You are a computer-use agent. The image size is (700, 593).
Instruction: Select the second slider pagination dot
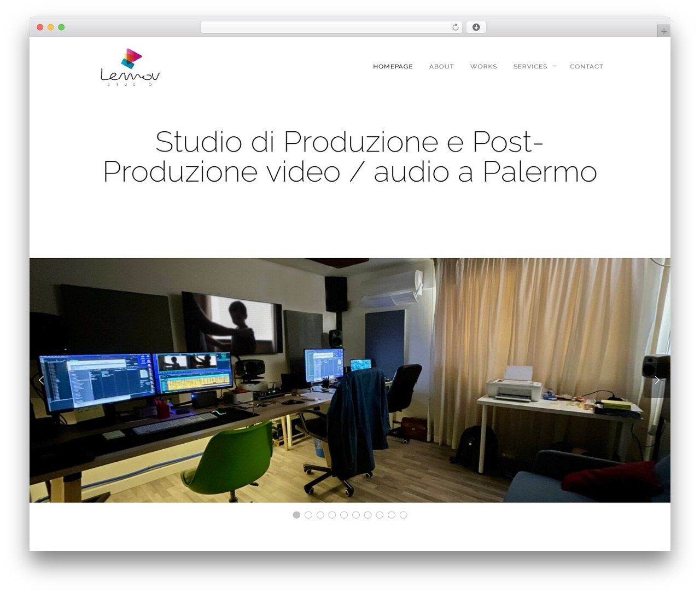(x=308, y=515)
